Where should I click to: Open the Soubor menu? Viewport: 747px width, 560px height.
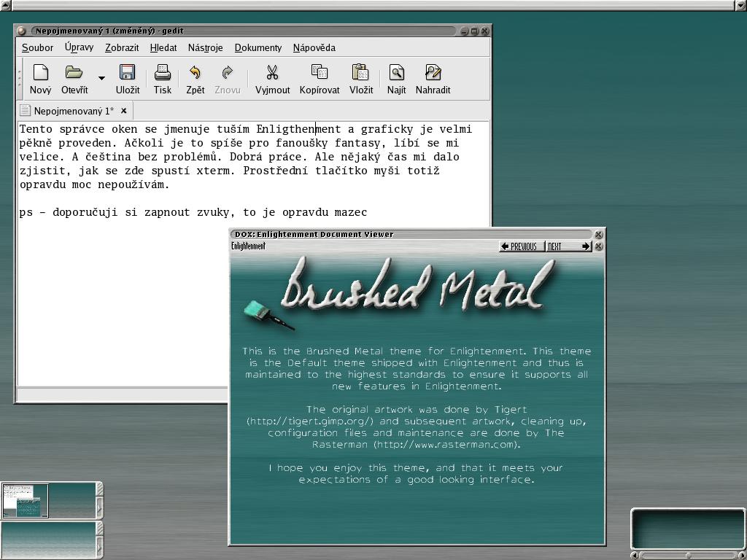coord(38,47)
